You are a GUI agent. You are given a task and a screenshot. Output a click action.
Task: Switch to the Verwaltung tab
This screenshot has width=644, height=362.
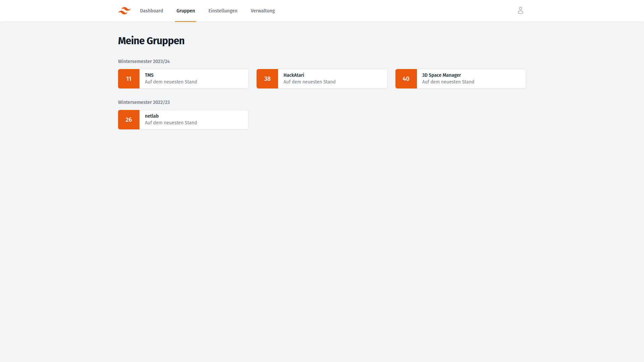[x=263, y=11]
